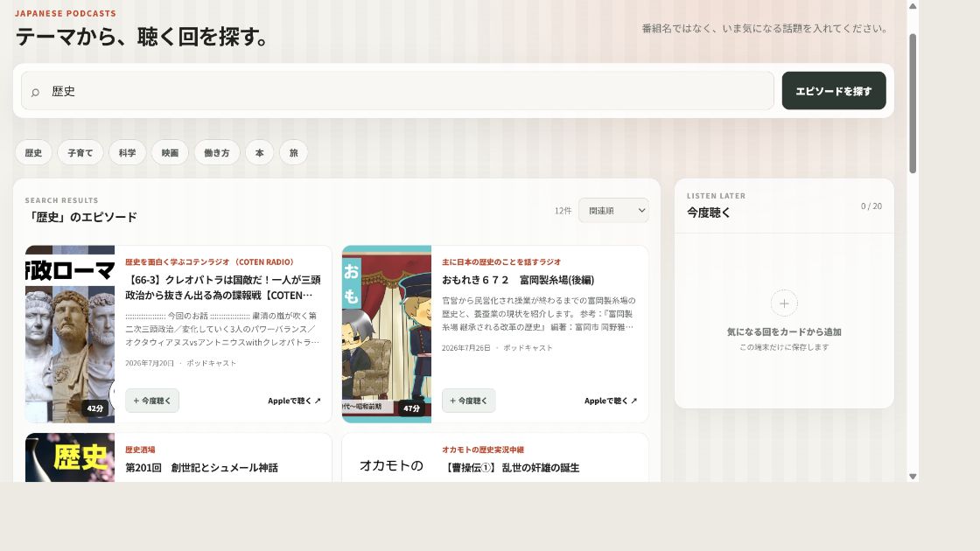Click the 42分 duration badge
Image resolution: width=980 pixels, height=551 pixels.
pos(95,408)
